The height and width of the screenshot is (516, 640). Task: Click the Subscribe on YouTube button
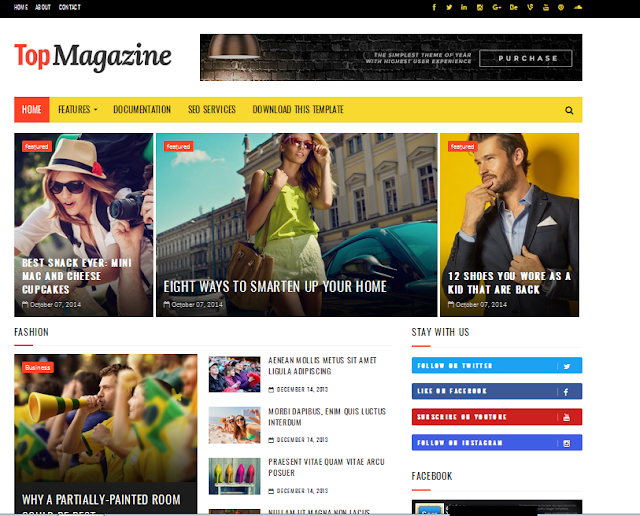[497, 417]
